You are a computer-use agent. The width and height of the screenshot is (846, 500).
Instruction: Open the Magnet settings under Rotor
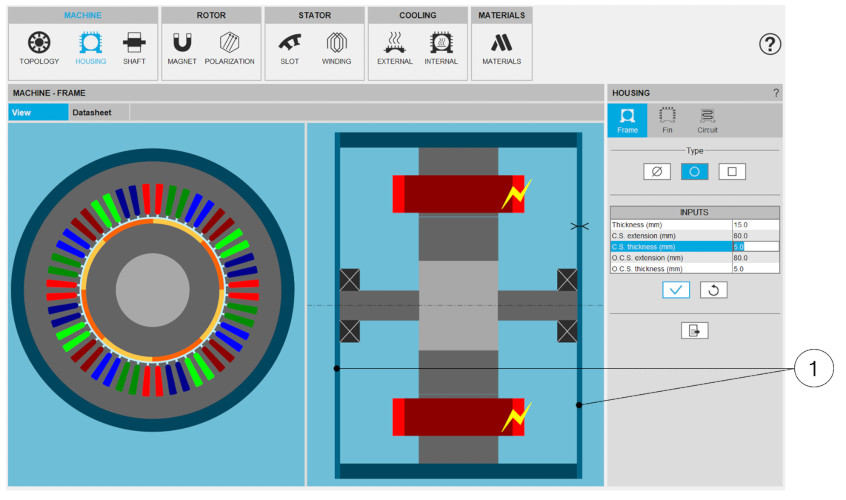pos(182,47)
